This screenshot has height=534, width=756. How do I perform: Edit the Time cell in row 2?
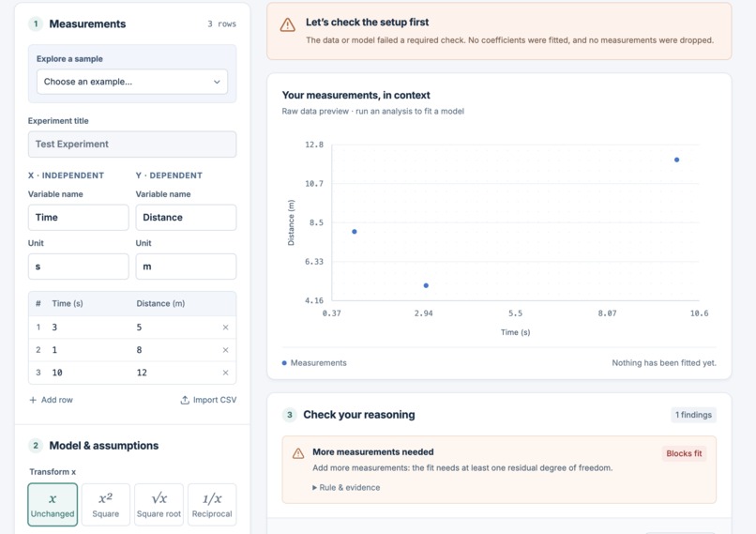coord(89,350)
